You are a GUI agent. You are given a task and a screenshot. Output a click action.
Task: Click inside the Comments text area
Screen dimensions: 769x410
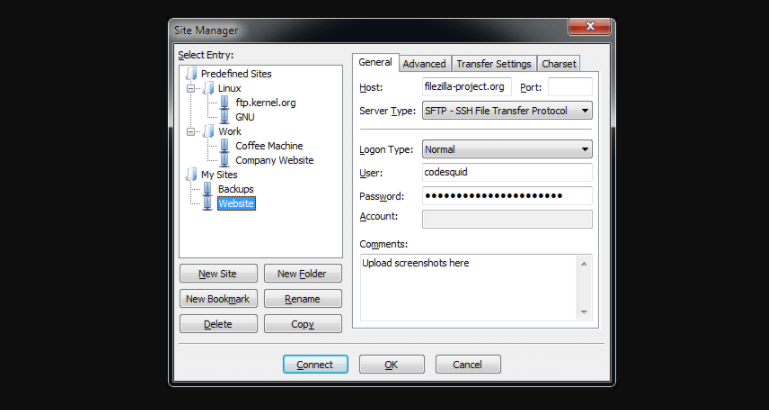[x=468, y=287]
